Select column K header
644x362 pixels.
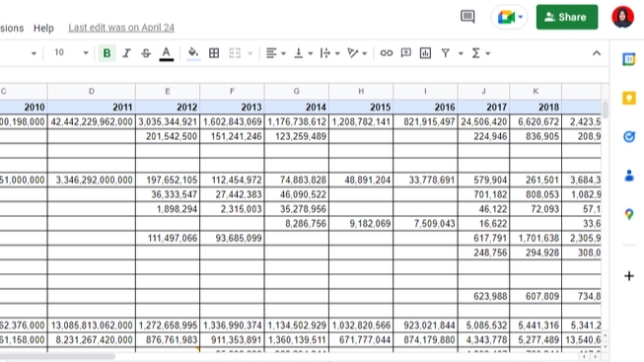pyautogui.click(x=536, y=91)
